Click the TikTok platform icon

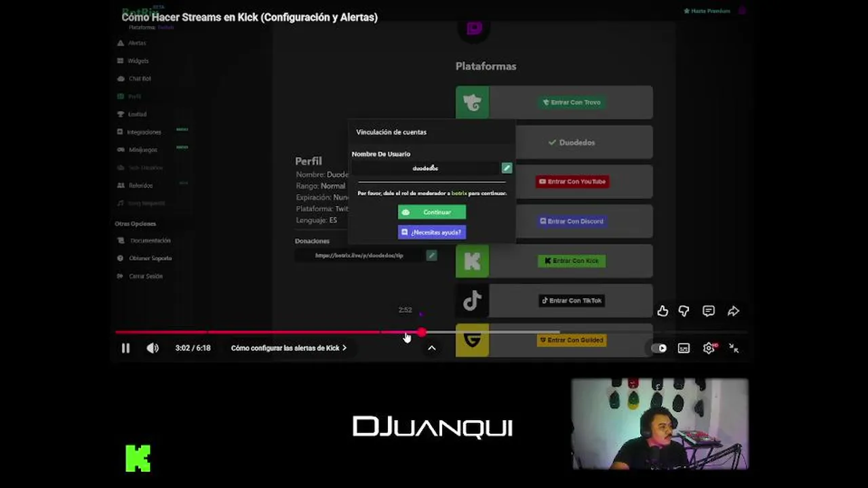(x=472, y=300)
